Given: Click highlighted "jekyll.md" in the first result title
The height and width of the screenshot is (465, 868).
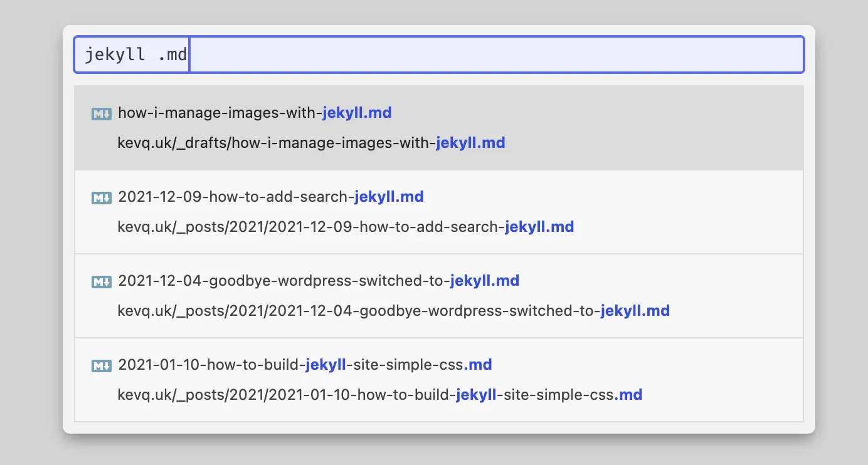Looking at the screenshot, I should tap(357, 113).
